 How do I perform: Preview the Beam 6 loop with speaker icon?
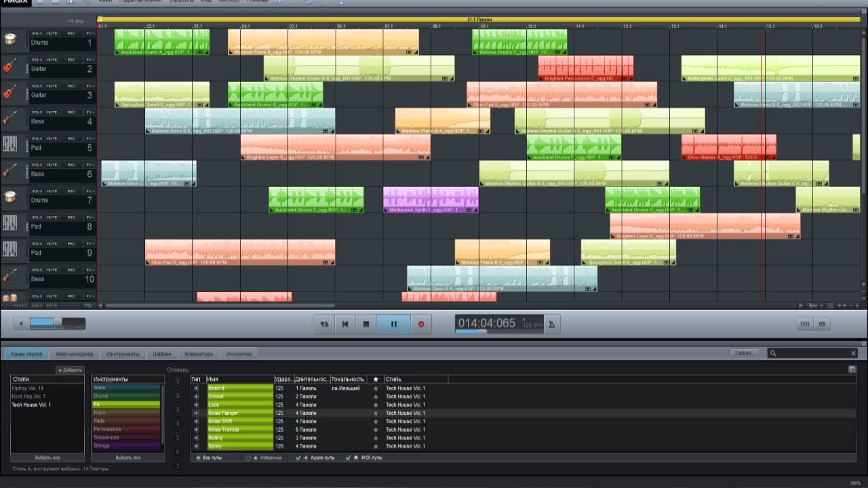click(197, 388)
